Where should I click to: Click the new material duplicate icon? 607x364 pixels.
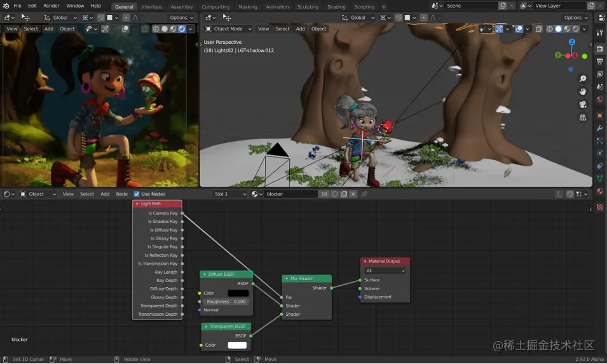(344, 194)
